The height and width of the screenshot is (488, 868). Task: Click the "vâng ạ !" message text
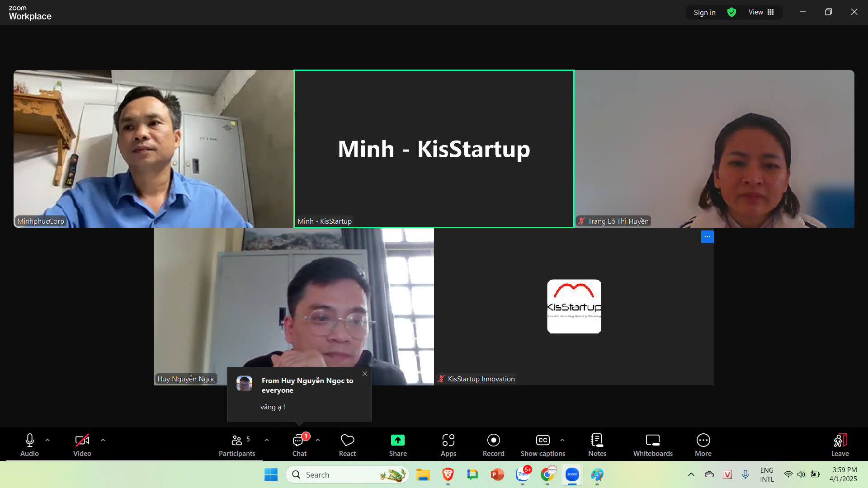tap(273, 407)
